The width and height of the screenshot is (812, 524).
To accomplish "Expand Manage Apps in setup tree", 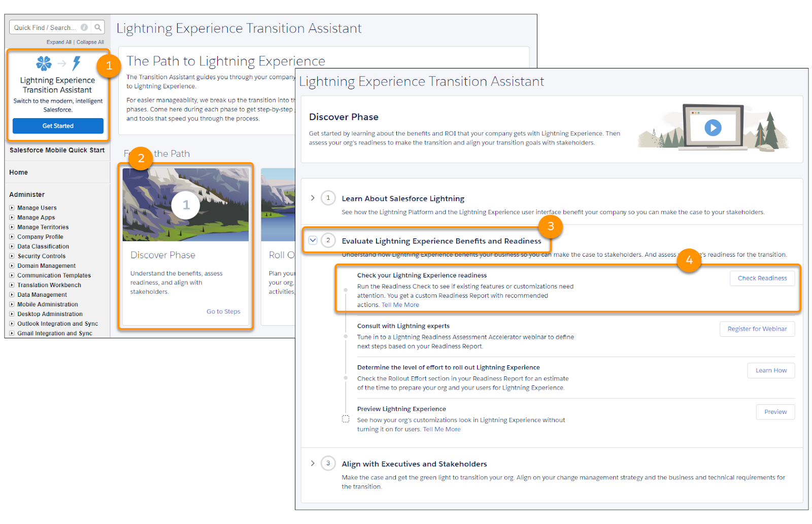I will pos(12,217).
